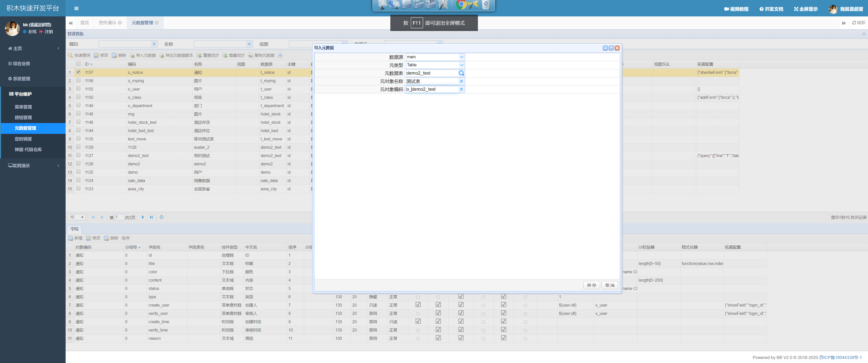This screenshot has width=868, height=363.
Task: Open the 数据源 dropdown arrow
Action: point(462,57)
